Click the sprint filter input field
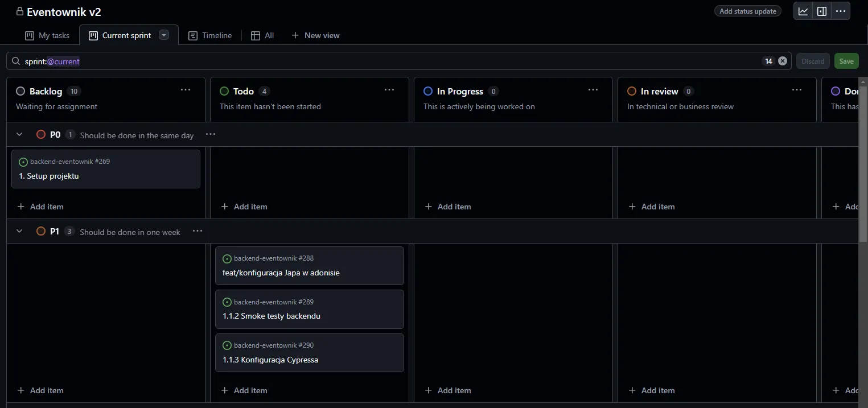This screenshot has height=408, width=868. pyautogui.click(x=398, y=61)
